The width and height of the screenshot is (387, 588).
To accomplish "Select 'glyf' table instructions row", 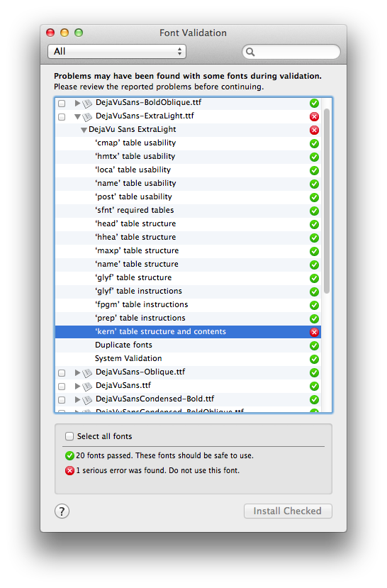I will pos(188,291).
